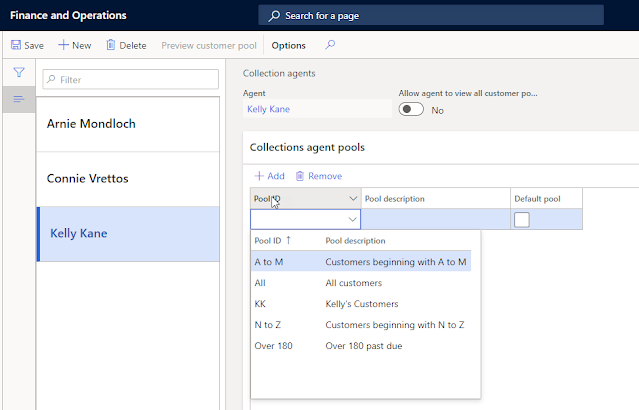
Task: Click the Default pool column header
Action: click(546, 198)
